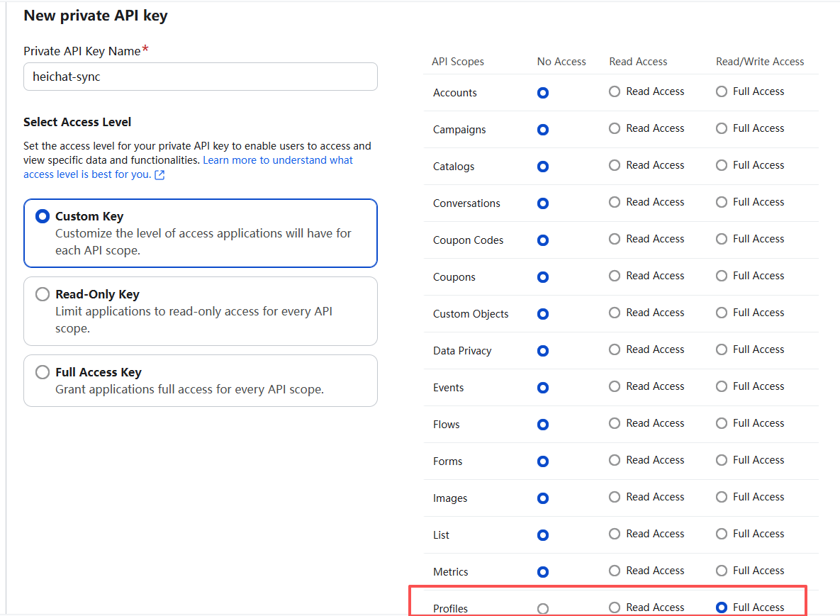
Task: Set Coupons scope to Full Access
Action: 722,276
